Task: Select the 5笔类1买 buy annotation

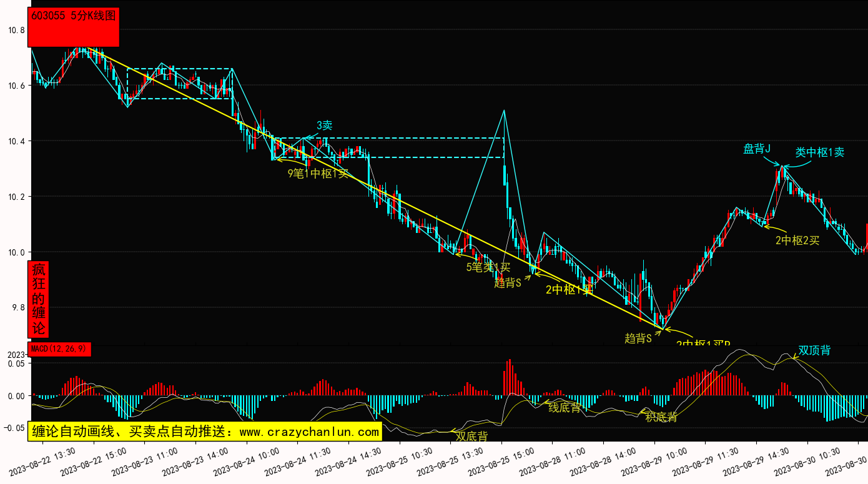Action: click(488, 267)
